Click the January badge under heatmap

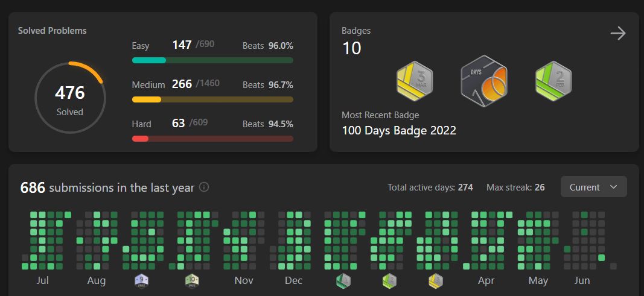(x=343, y=281)
